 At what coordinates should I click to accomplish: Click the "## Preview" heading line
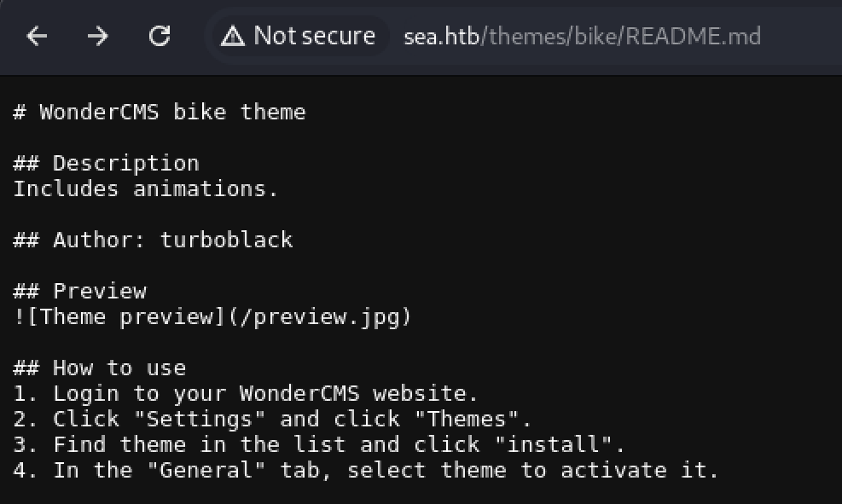[79, 292]
